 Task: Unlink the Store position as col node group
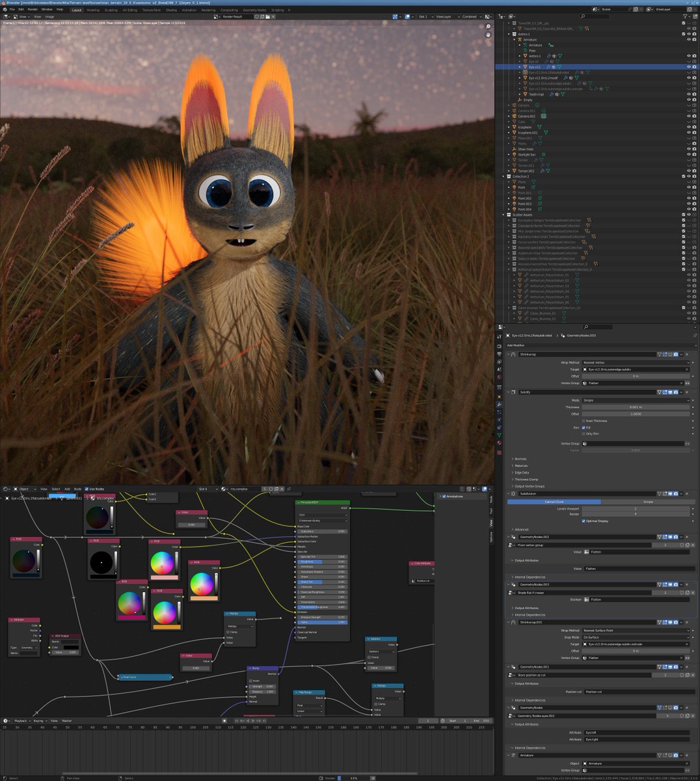[693, 675]
